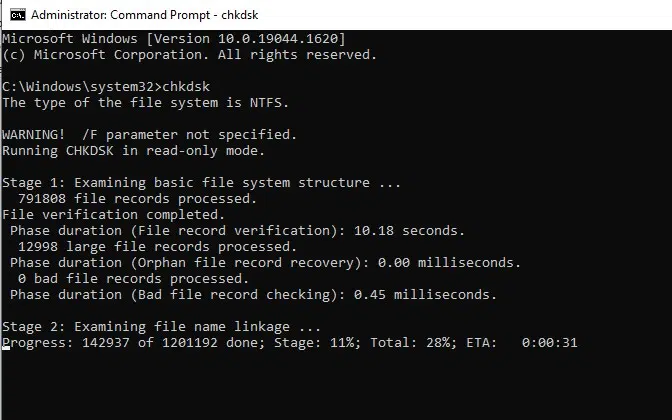This screenshot has width=672, height=420.
Task: Click the Stage 1 heading line
Action: tap(201, 183)
